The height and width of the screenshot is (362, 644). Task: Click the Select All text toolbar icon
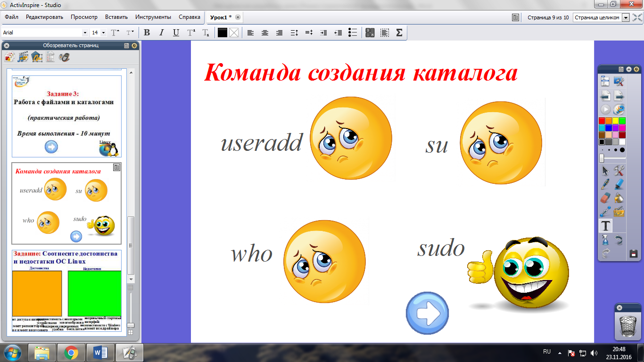[x=385, y=33]
